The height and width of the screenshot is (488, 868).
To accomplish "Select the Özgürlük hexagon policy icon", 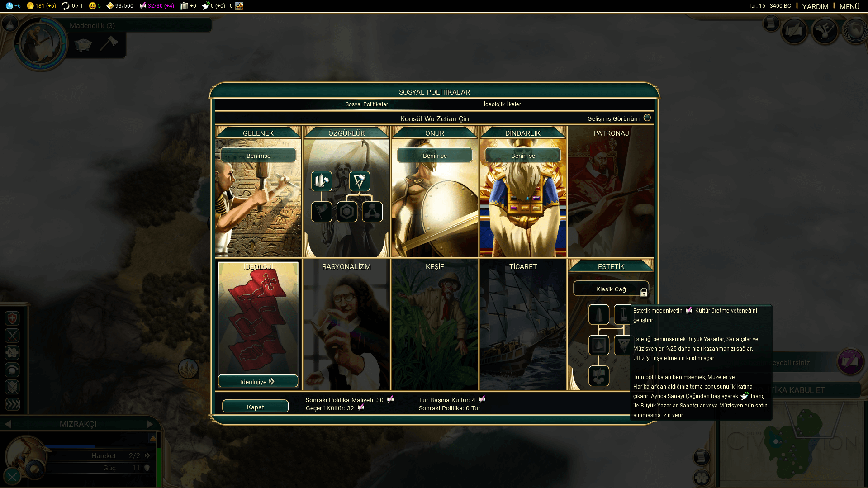I will pos(347,212).
